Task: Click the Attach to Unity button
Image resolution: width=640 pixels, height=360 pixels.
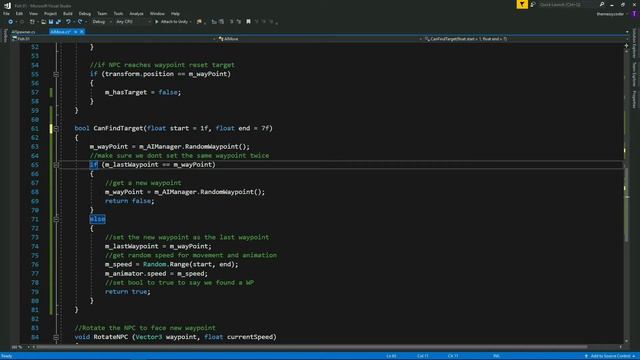Action: pyautogui.click(x=172, y=22)
